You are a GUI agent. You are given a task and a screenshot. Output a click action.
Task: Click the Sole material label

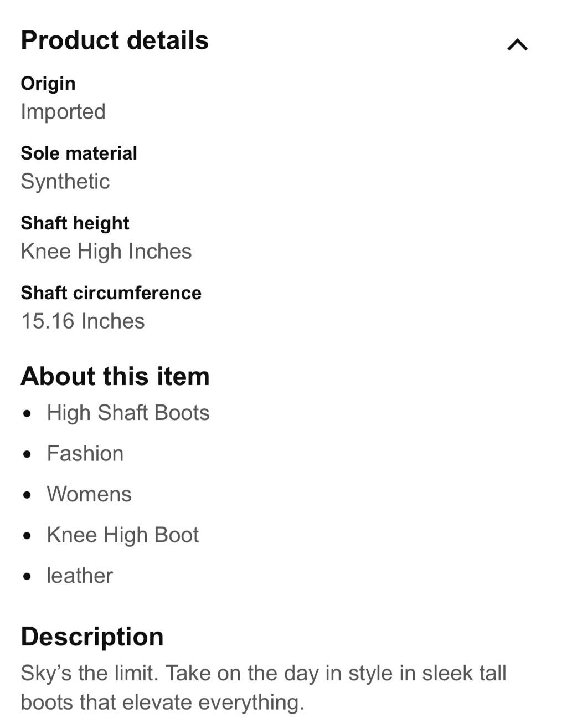tap(79, 153)
